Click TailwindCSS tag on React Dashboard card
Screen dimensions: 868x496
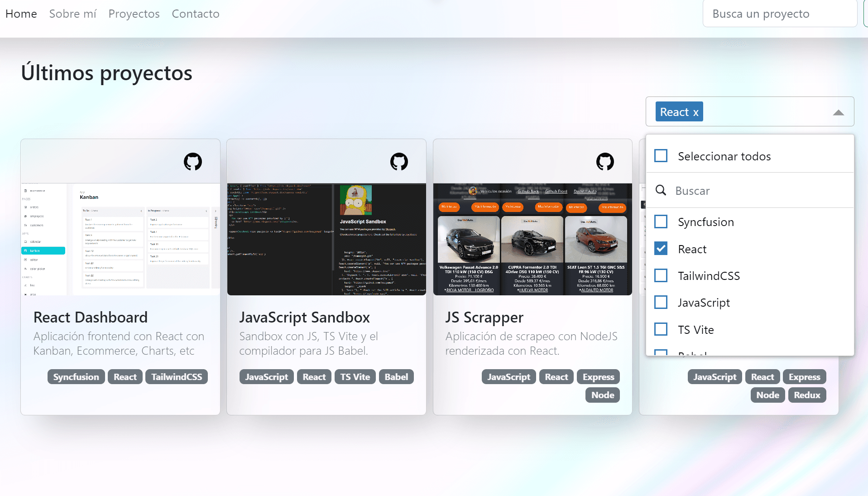177,377
